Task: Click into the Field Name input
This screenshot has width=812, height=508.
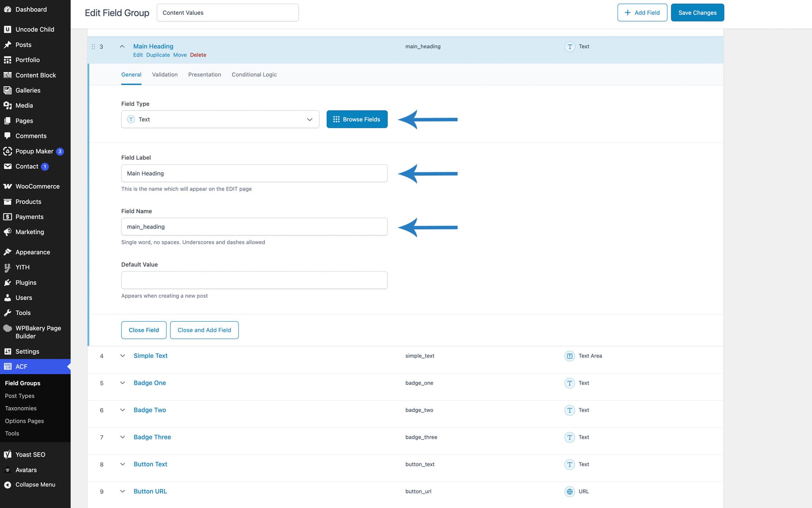Action: click(254, 226)
